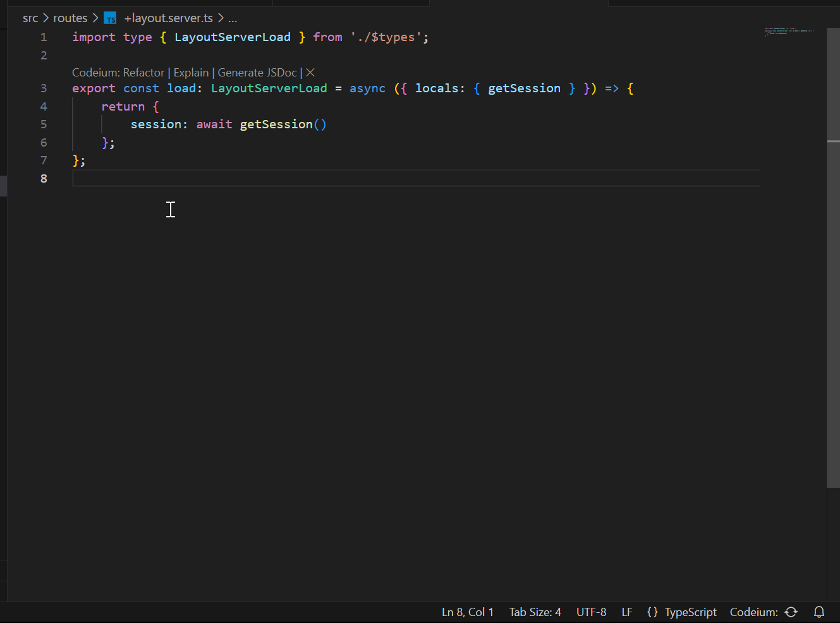Click the async keyword on line 3
This screenshot has width=840, height=623.
coord(367,88)
